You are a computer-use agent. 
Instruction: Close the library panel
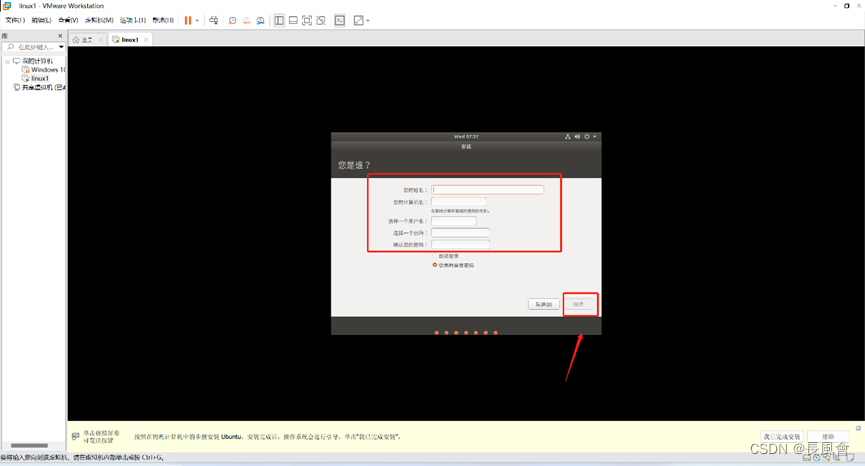point(60,36)
